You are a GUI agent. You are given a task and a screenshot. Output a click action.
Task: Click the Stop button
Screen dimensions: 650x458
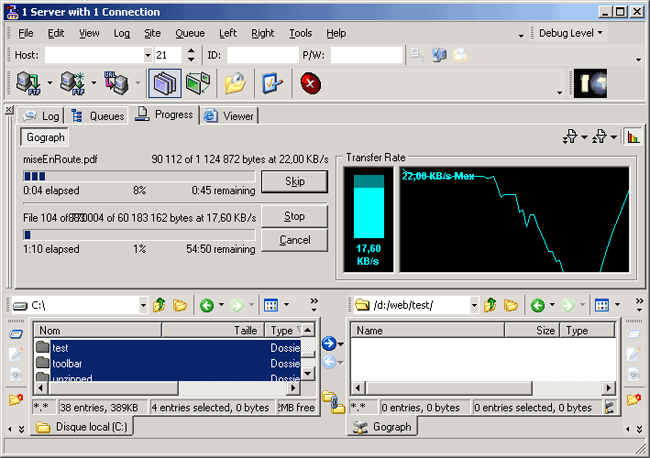click(295, 216)
